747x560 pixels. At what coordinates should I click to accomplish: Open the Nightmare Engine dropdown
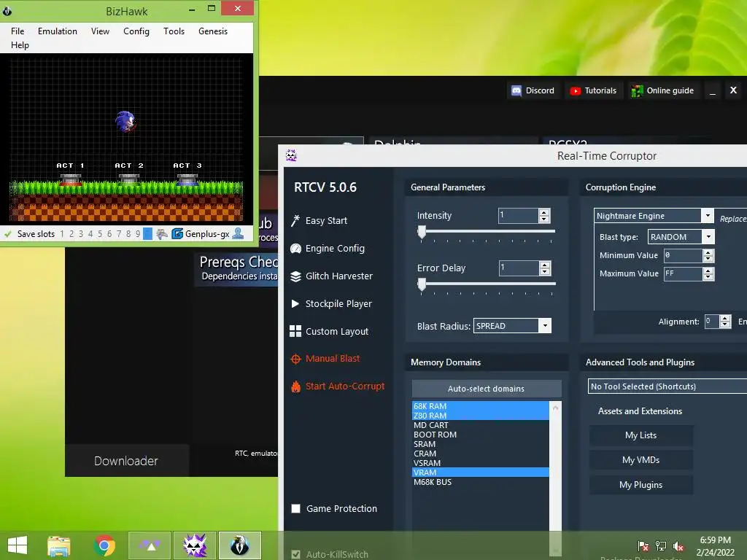pyautogui.click(x=708, y=216)
